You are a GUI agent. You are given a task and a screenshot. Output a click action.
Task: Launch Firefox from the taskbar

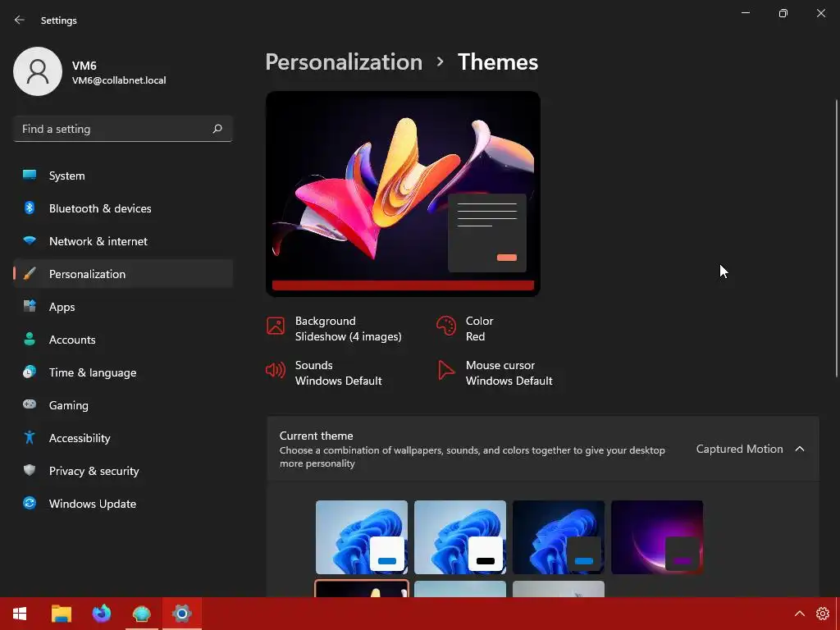pos(101,614)
